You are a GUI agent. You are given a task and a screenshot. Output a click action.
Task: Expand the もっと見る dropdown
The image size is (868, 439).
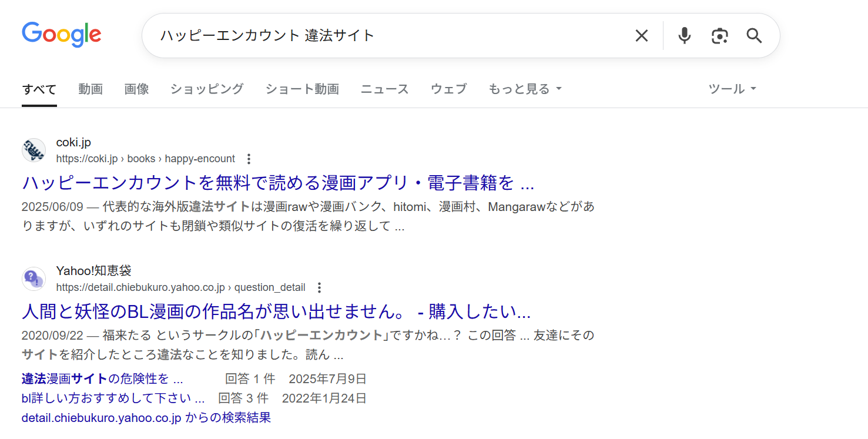(525, 89)
